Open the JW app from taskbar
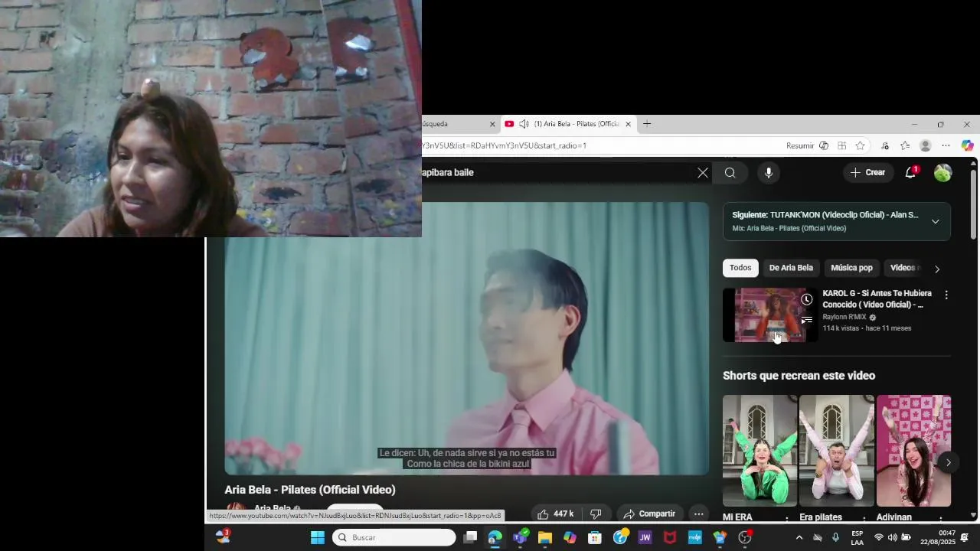Viewport: 980px width, 551px height. (x=645, y=538)
